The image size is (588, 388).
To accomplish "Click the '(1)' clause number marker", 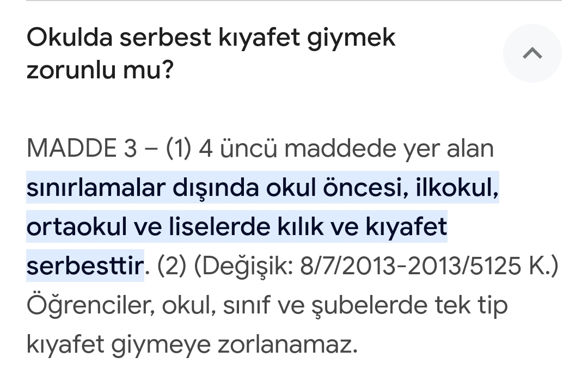I will pos(179,149).
